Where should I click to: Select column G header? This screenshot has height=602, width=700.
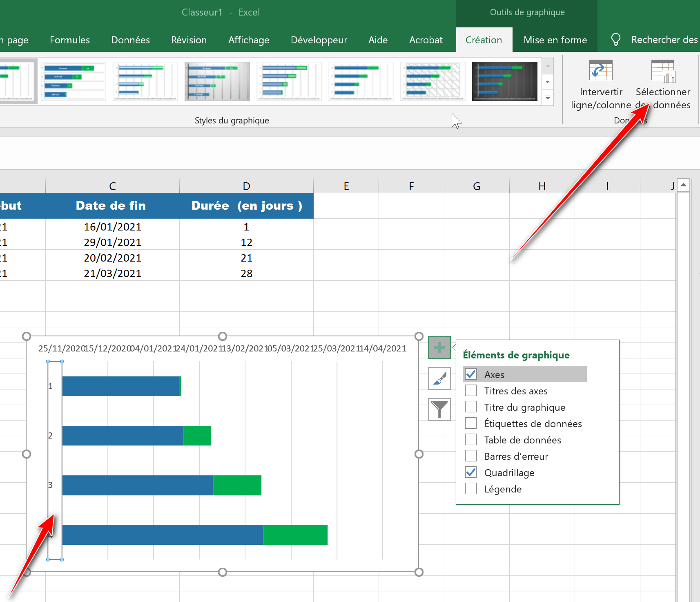click(x=477, y=186)
